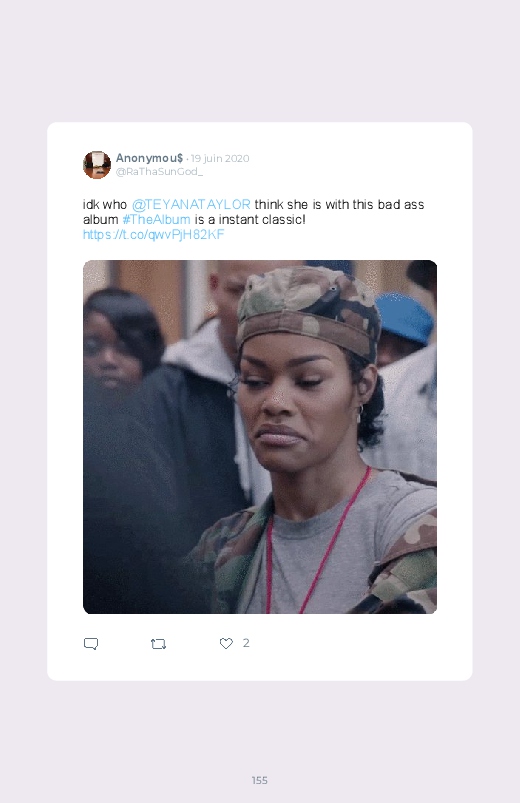This screenshot has height=803, width=520.
Task: Open the Anonymou$ profile avatar
Action: coord(97,165)
